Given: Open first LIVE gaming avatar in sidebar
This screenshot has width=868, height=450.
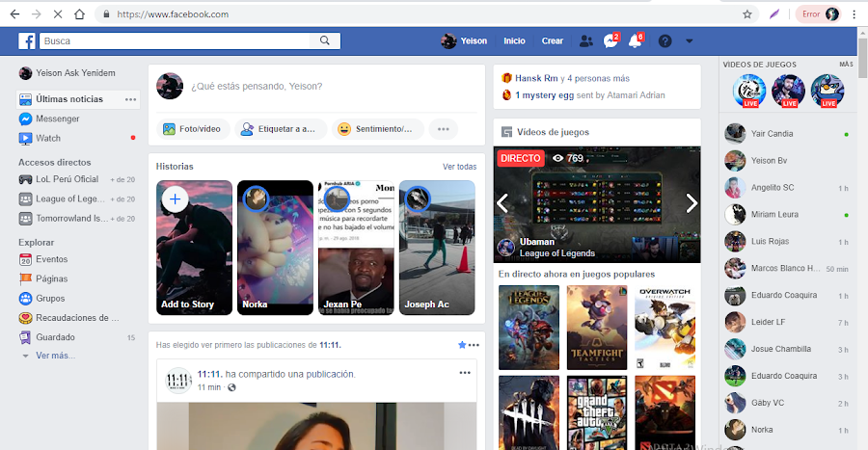Looking at the screenshot, I should pyautogui.click(x=749, y=91).
